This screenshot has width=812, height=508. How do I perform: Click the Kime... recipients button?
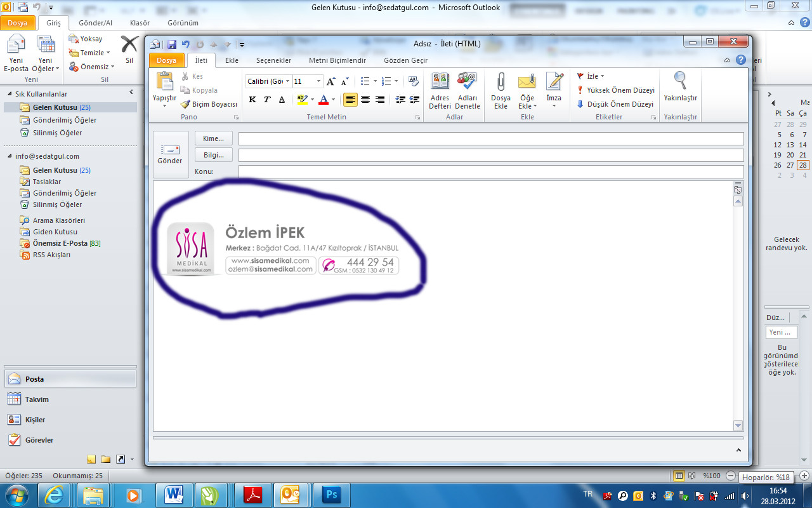pos(214,138)
